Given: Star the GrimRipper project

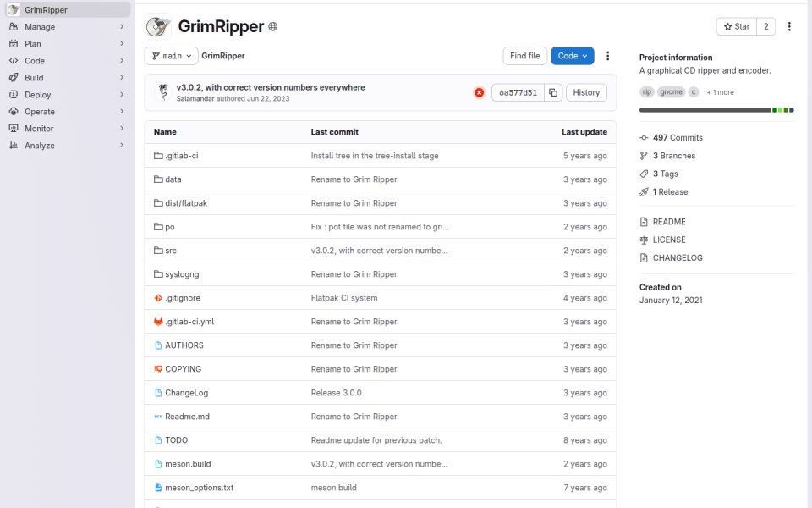Looking at the screenshot, I should [737, 26].
